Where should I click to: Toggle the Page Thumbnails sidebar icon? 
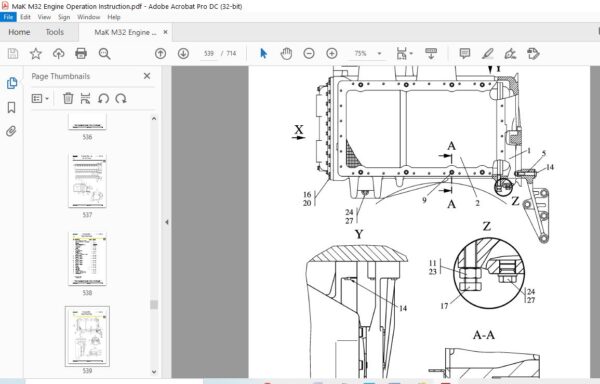point(12,83)
